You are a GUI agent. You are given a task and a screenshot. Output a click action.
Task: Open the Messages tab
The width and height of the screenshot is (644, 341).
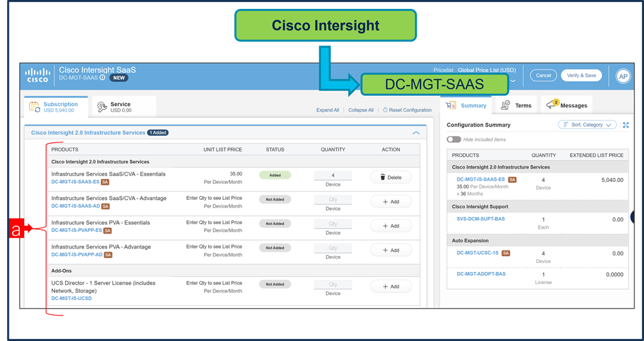[x=566, y=105]
